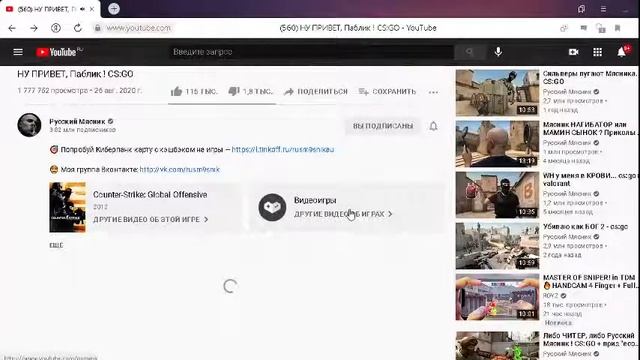
Task: Open the create video camera icon
Action: click(573, 52)
